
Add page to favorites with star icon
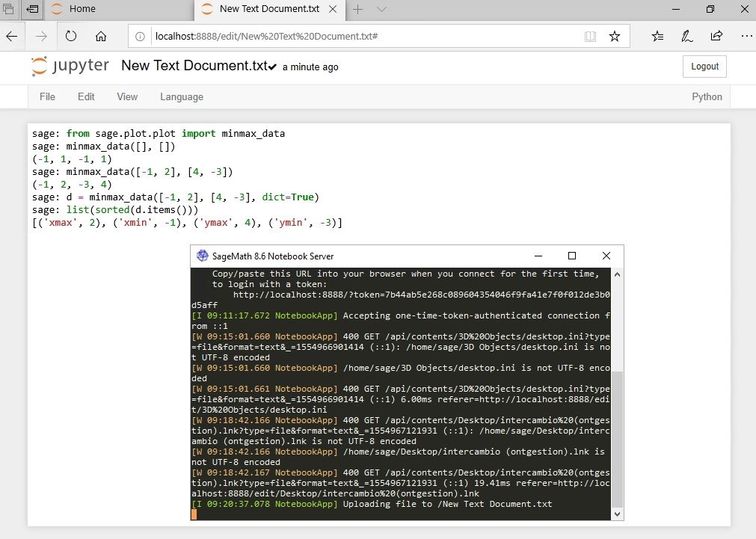(614, 36)
